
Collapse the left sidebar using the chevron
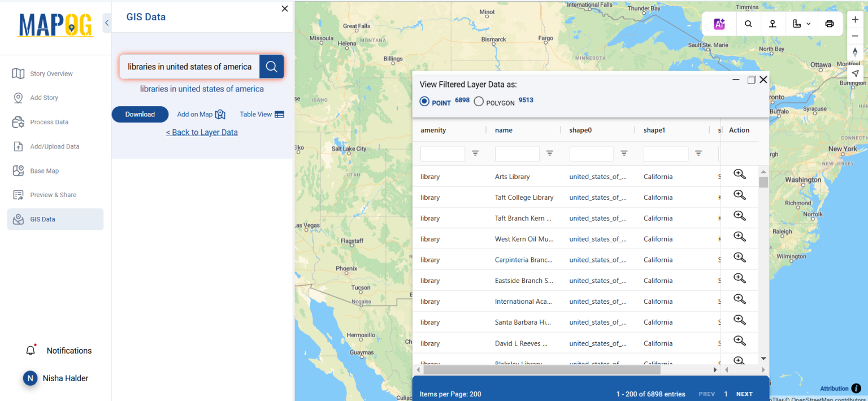tap(107, 23)
